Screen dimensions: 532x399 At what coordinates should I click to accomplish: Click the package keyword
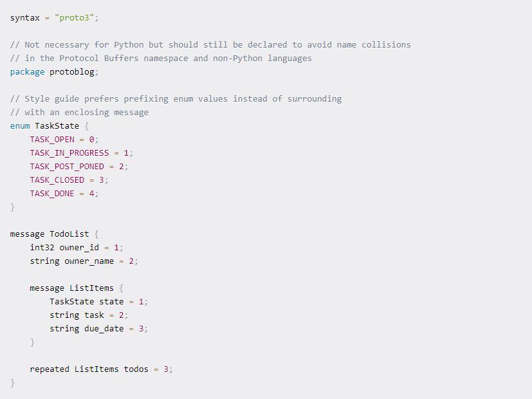(x=27, y=71)
